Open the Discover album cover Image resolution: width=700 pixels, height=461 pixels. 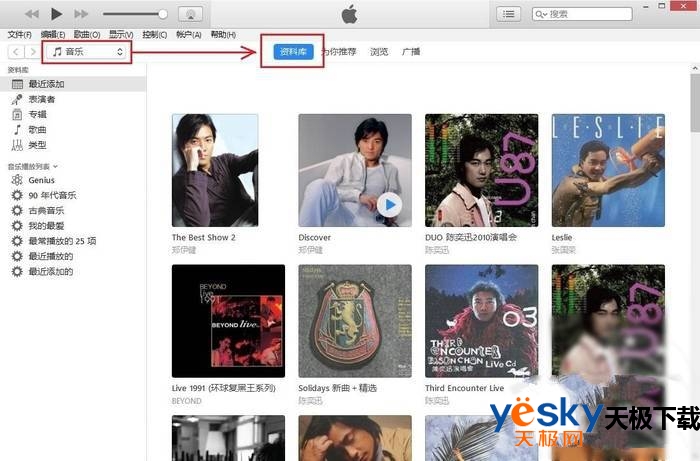click(355, 170)
